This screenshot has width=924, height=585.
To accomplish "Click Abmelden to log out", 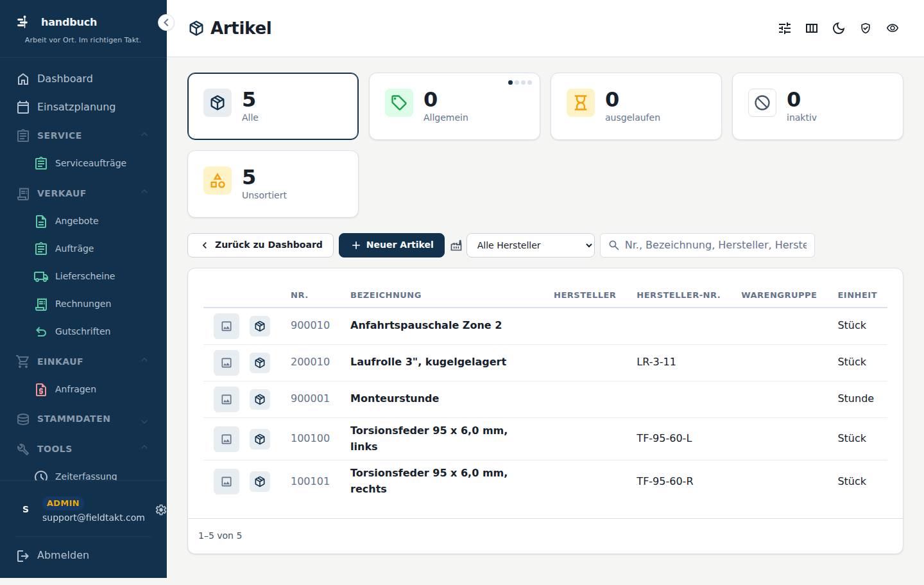I will (83, 555).
